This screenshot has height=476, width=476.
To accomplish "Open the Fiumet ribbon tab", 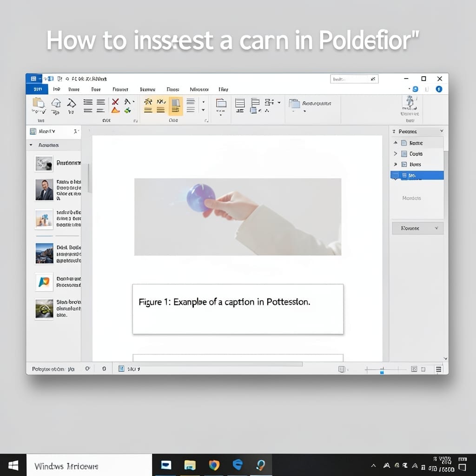I will (x=120, y=89).
